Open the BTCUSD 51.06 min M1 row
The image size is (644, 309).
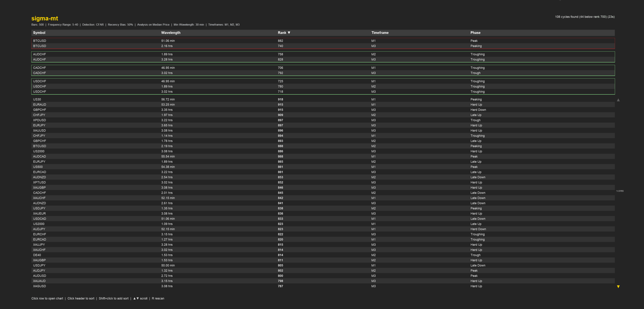pyautogui.click(x=168, y=41)
